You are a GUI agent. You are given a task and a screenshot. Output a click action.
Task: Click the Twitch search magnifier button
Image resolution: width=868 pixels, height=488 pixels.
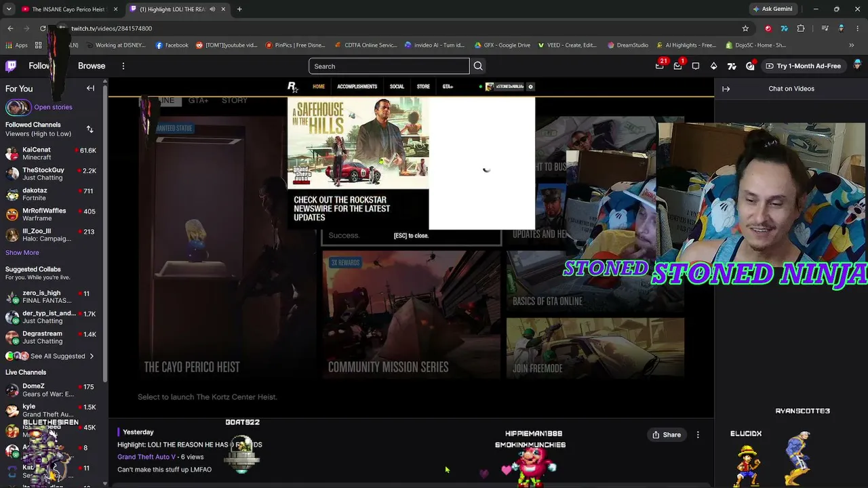click(478, 66)
